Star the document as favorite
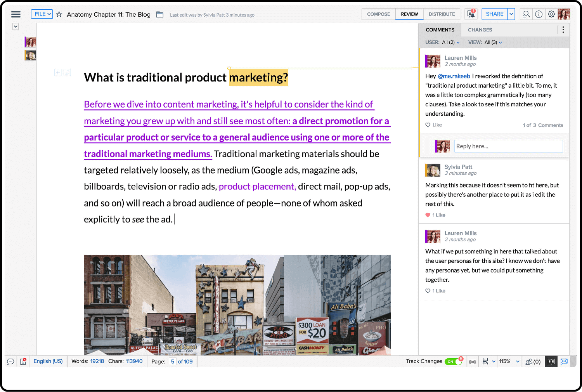The height and width of the screenshot is (392, 582). (59, 14)
